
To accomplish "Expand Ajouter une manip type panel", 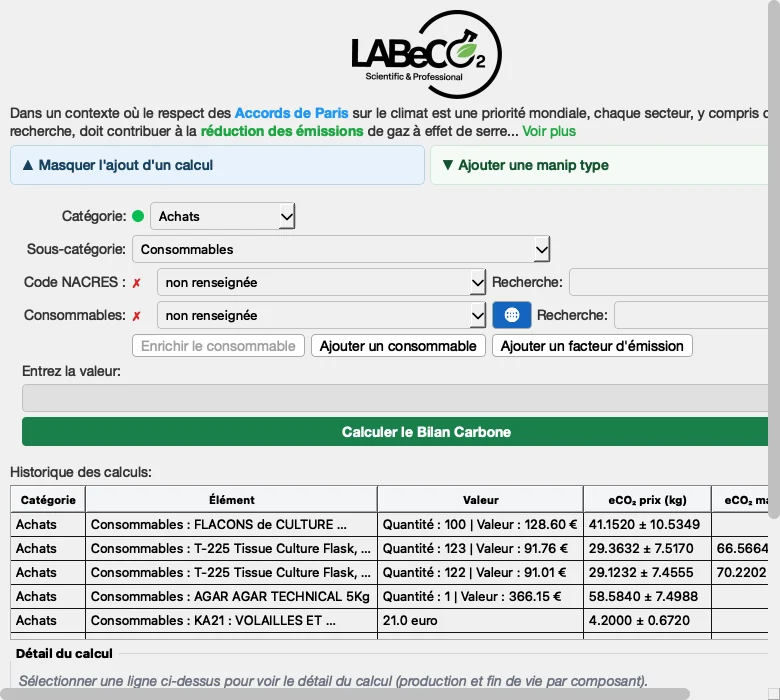I will (599, 165).
